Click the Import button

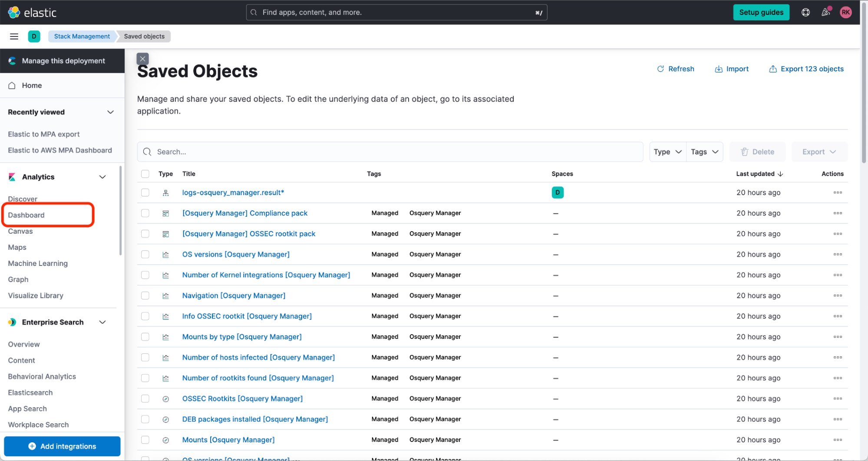pos(732,69)
